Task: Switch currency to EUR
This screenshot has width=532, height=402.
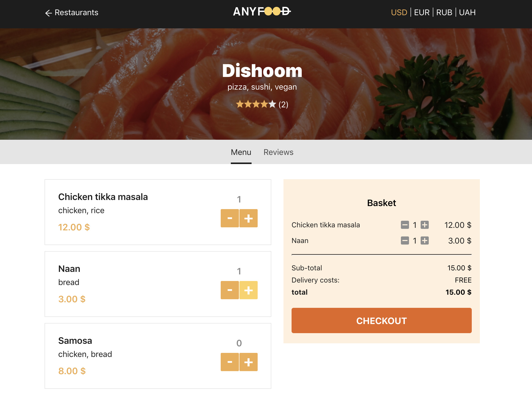Action: 421,12
